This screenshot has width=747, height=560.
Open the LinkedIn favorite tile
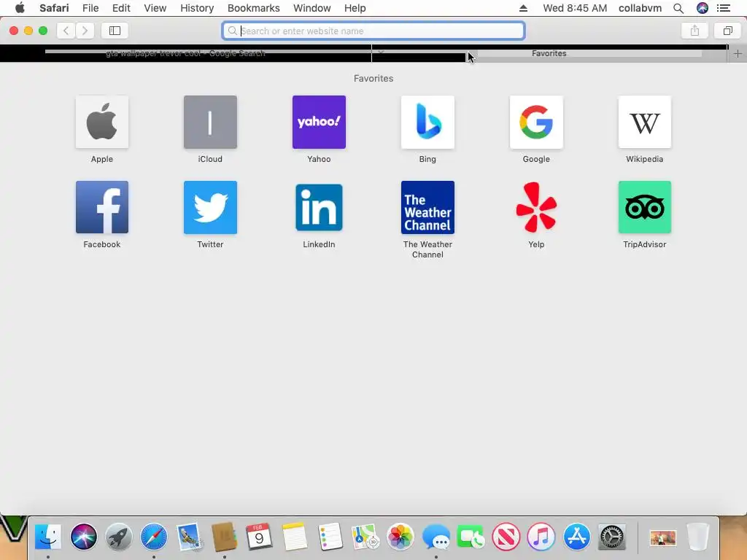(x=319, y=207)
